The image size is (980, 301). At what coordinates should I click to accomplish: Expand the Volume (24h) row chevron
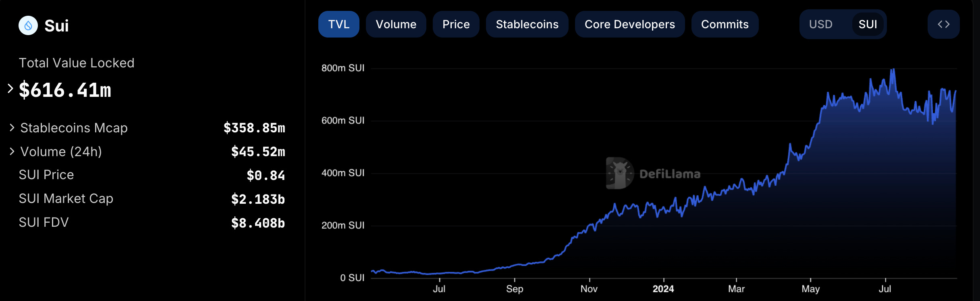[x=12, y=151]
